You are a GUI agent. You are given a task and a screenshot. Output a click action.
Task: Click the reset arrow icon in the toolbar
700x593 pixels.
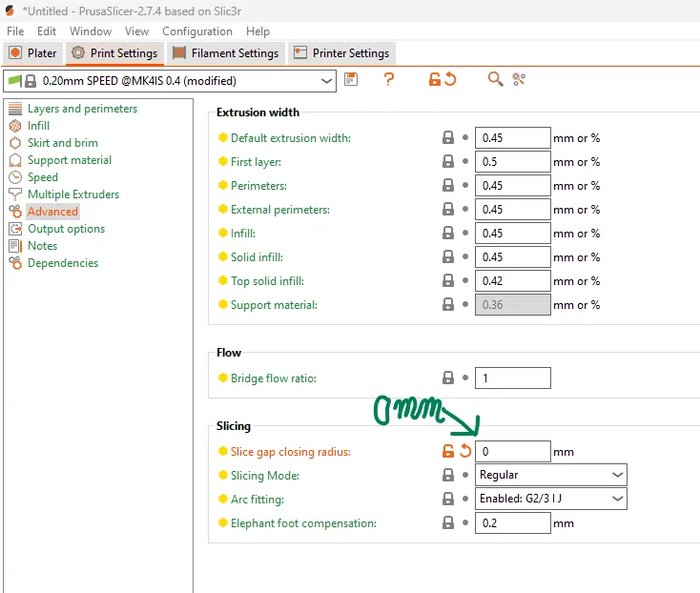point(450,79)
